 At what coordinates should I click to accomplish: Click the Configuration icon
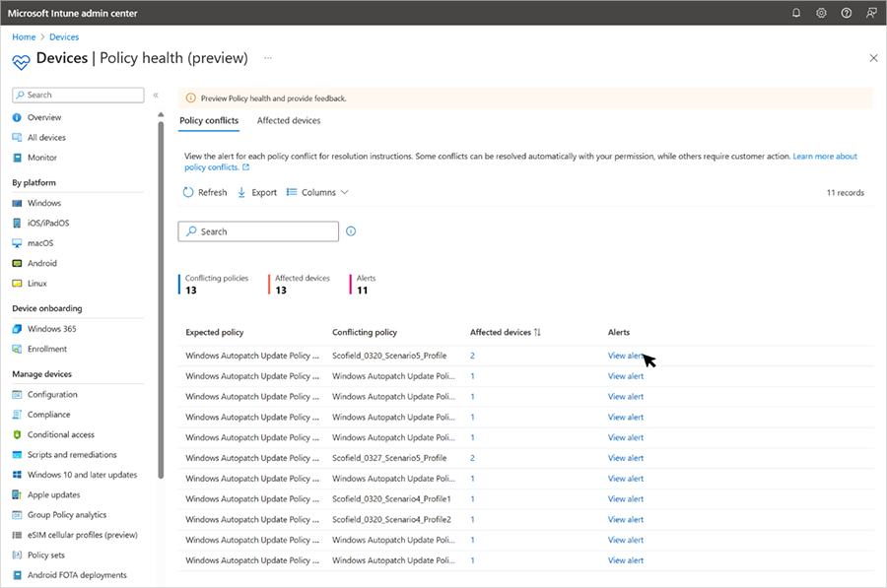(x=17, y=395)
